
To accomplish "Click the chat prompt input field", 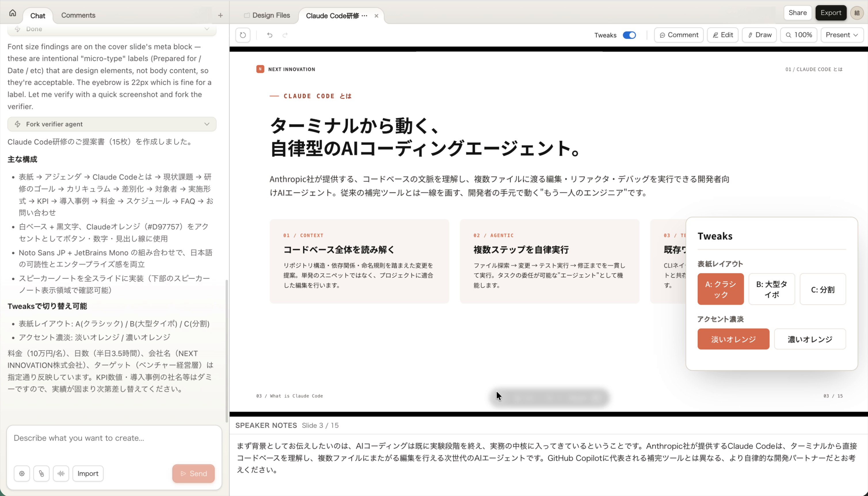I will [114, 438].
